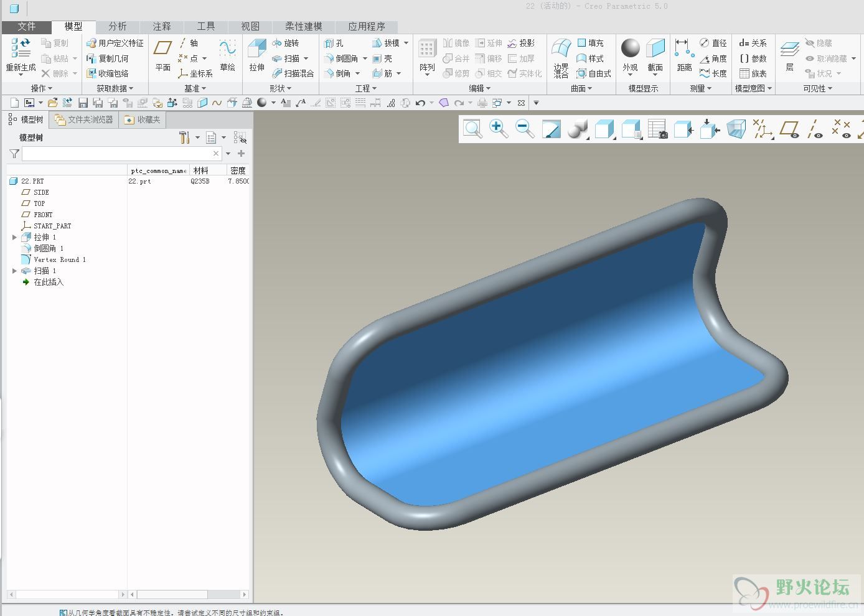The width and height of the screenshot is (864, 616).
Task: Switch to the 视图 ribbon tab
Action: [x=250, y=26]
